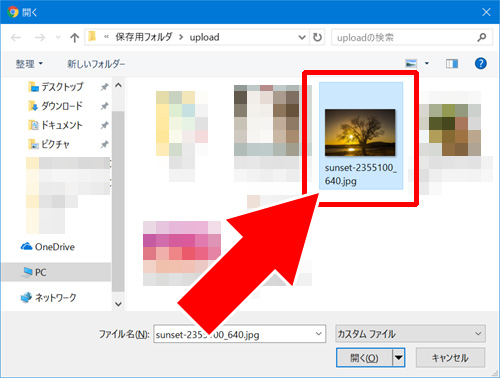The height and width of the screenshot is (378, 500).
Task: Click the 保存用フォルダ breadcrumb
Action: click(144, 37)
